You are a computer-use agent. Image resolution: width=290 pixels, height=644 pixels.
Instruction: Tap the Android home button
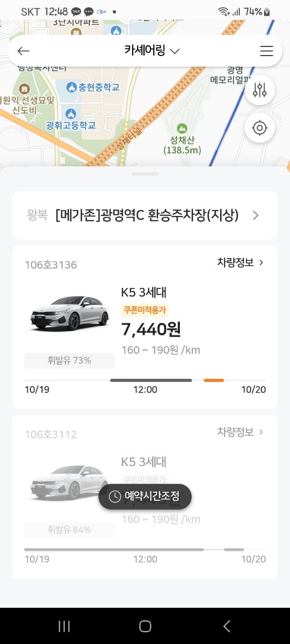coord(145,626)
